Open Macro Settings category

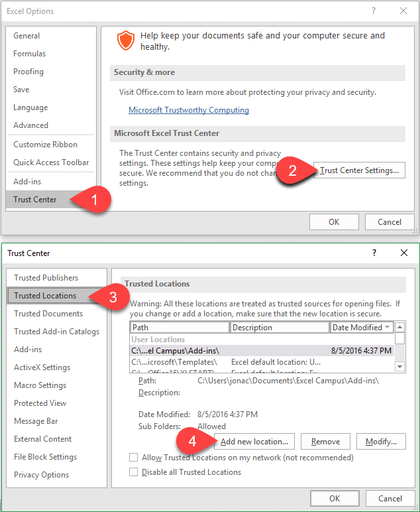(x=40, y=385)
